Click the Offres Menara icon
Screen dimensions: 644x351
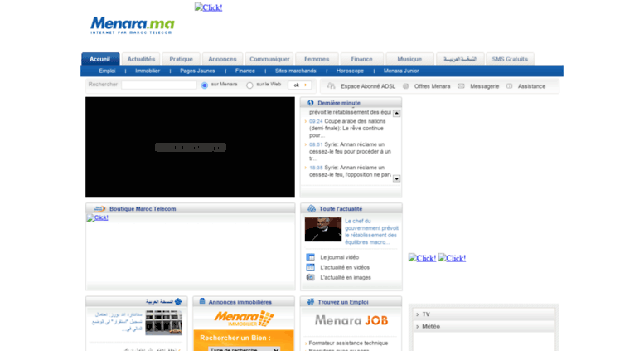coord(406,86)
